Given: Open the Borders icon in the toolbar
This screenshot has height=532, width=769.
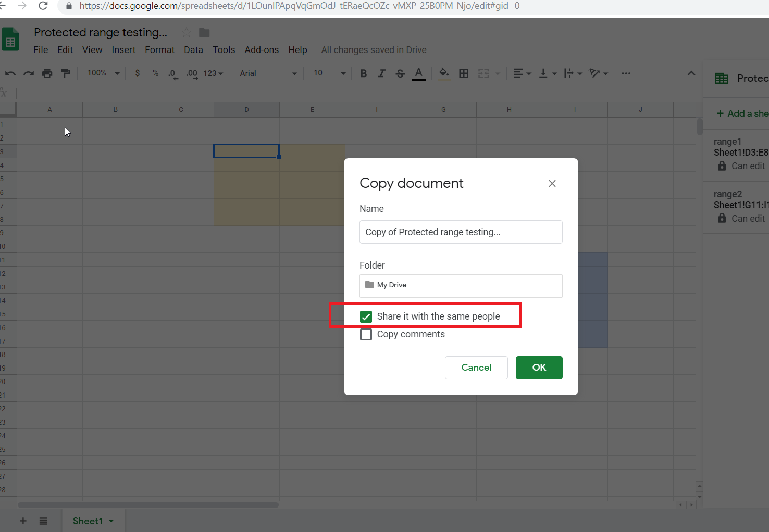Looking at the screenshot, I should [x=464, y=73].
